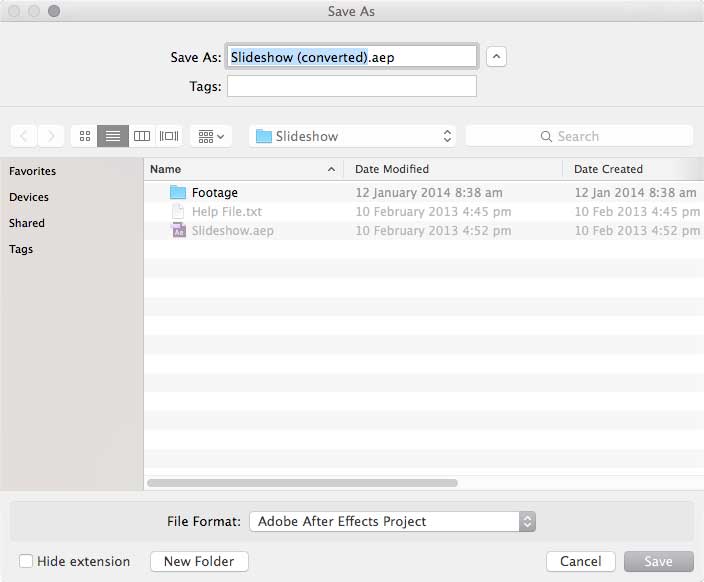This screenshot has height=582, width=704.
Task: Open the Slideshow folder location popup
Action: [x=352, y=136]
